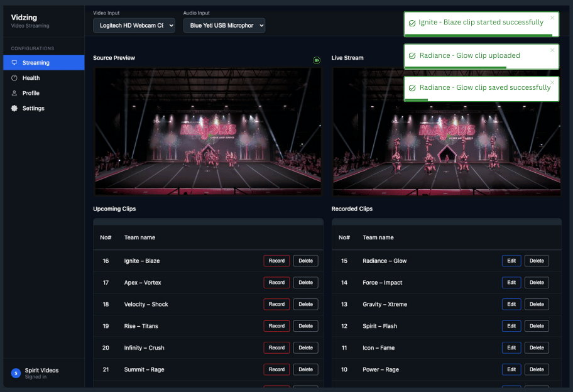Delete the Velocity – Shock upcoming clip

[x=305, y=304]
